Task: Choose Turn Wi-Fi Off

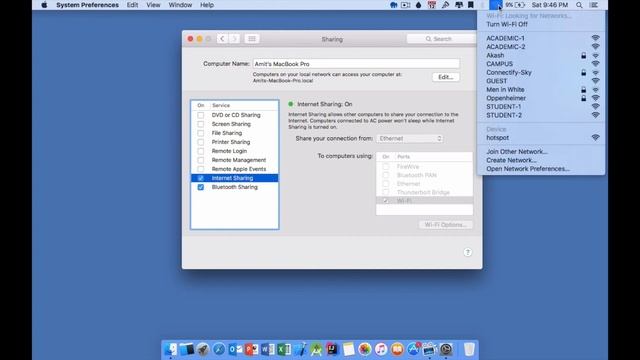Action: pos(541,24)
